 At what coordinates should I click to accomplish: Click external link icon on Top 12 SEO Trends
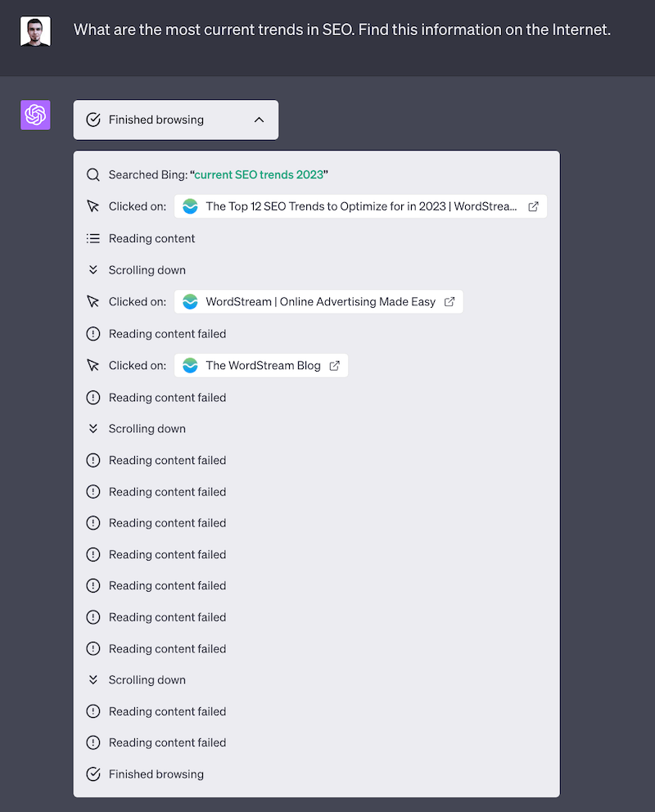click(x=533, y=206)
